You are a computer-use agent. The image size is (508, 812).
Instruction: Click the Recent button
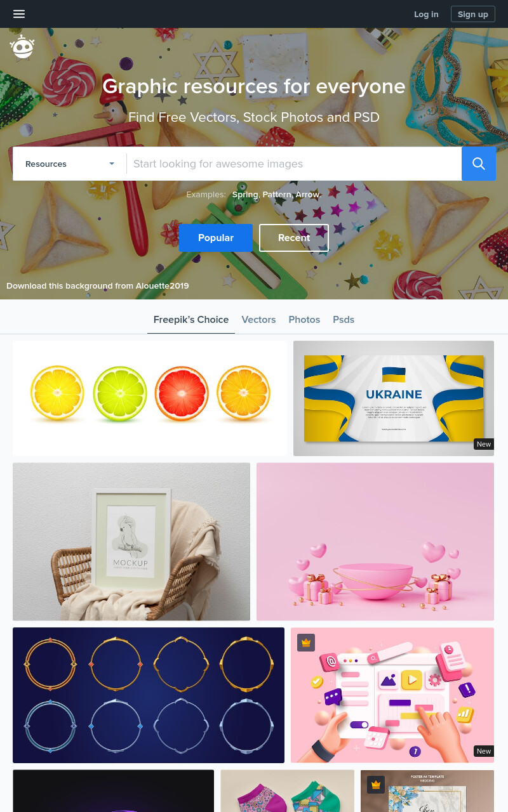coord(294,238)
